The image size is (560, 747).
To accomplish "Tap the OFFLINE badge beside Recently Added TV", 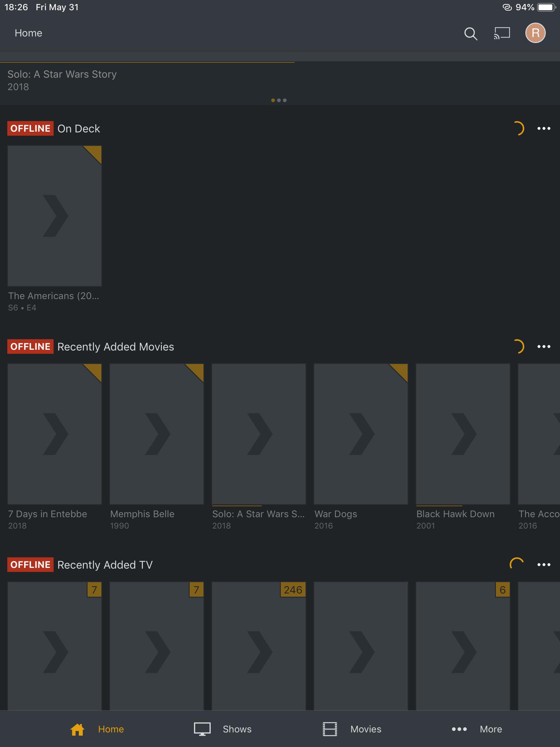I will pyautogui.click(x=30, y=565).
